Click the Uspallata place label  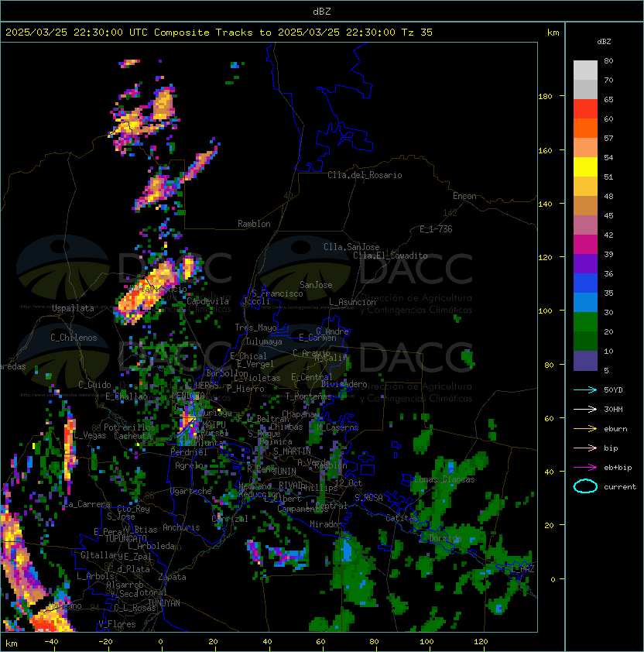pos(73,308)
